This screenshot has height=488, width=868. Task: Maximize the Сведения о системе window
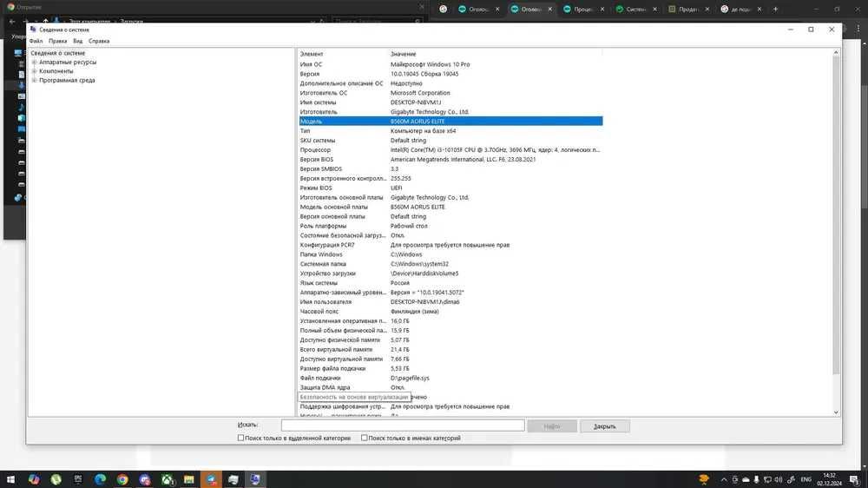pyautogui.click(x=811, y=30)
